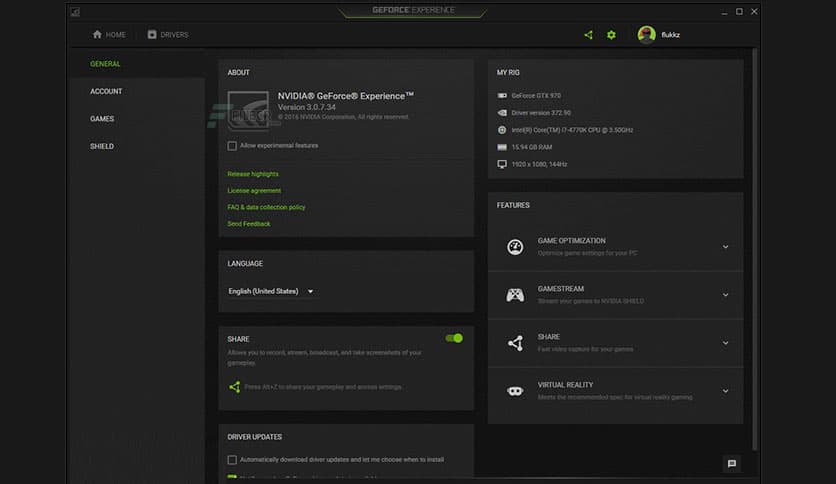Click the '1920 x 1080, 144Hz' text
Viewport: 836px width, 484px height.
click(539, 164)
